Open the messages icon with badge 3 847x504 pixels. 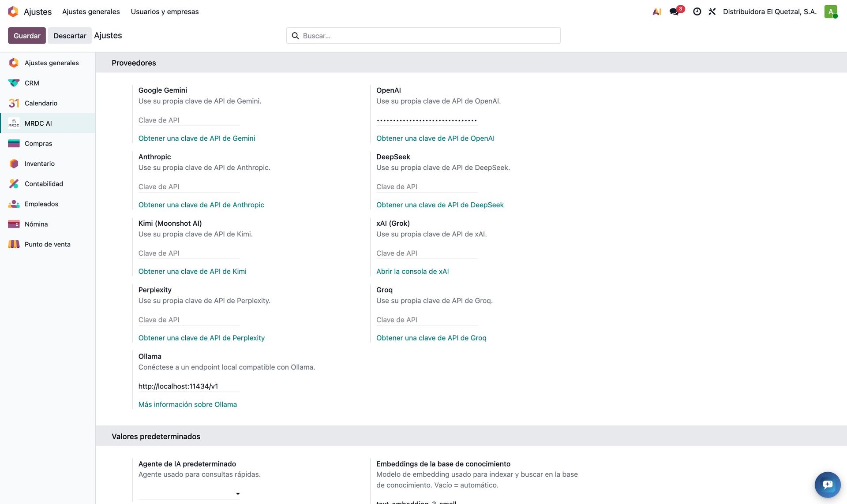click(x=676, y=11)
